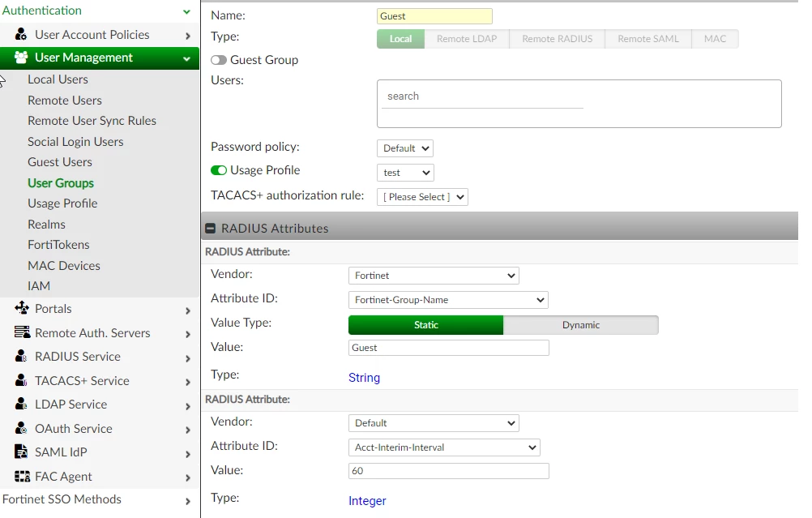Screen dimensions: 812x518
Task: Toggle the Guest Group switch
Action: point(219,60)
